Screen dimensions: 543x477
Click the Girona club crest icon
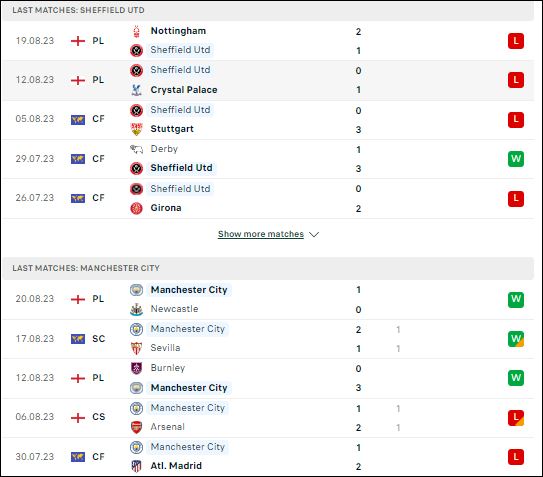(136, 208)
